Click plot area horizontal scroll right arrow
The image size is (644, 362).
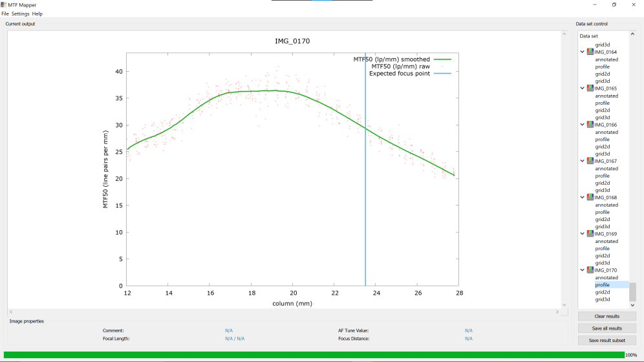[557, 312]
